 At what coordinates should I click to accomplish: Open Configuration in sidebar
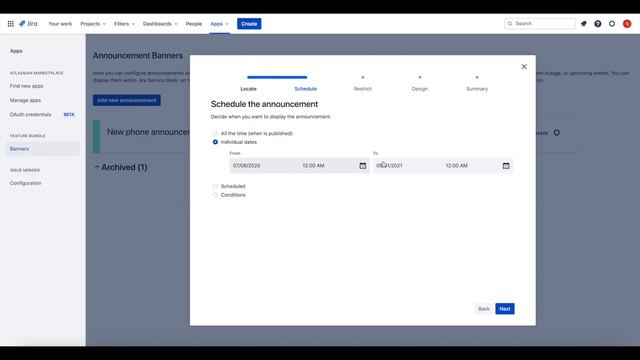[25, 183]
